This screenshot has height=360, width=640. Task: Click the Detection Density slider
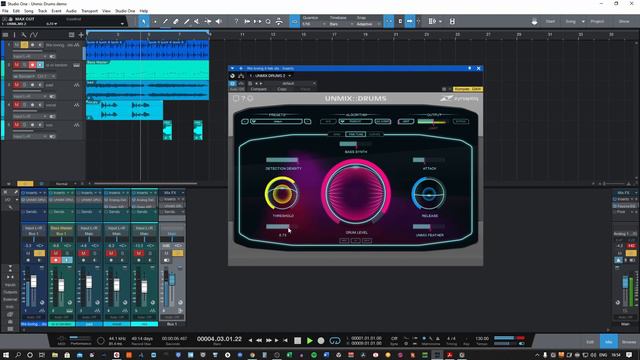pos(282,160)
